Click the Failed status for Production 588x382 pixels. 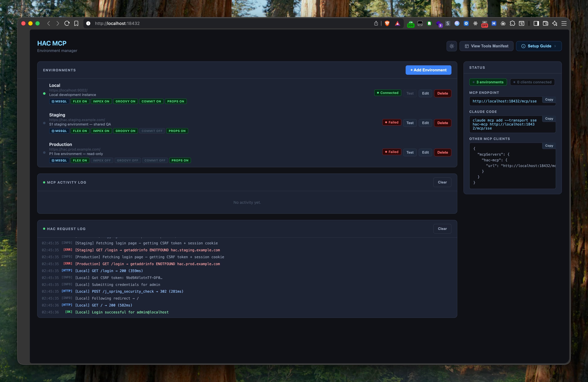392,152
